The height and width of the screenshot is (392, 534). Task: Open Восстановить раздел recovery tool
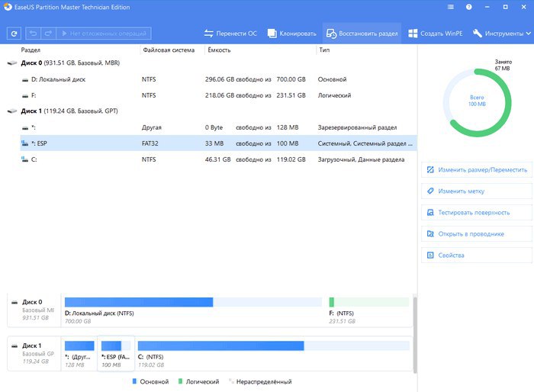tap(362, 34)
